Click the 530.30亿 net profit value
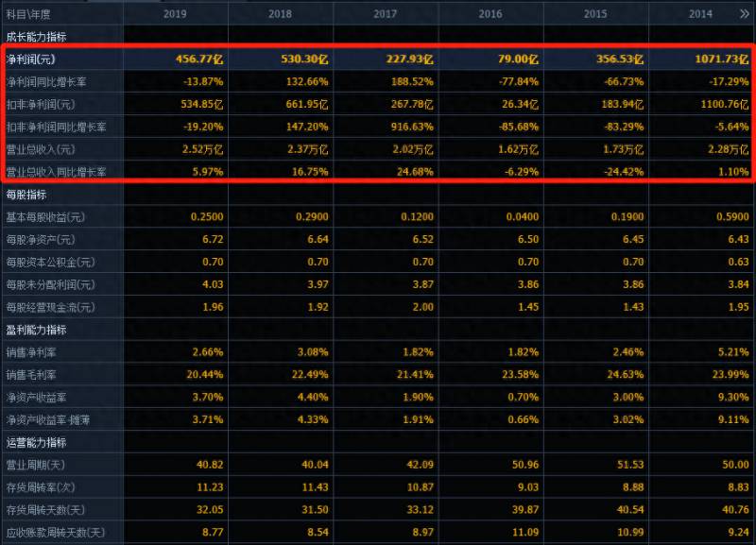Image resolution: width=756 pixels, height=545 pixels. coord(304,60)
